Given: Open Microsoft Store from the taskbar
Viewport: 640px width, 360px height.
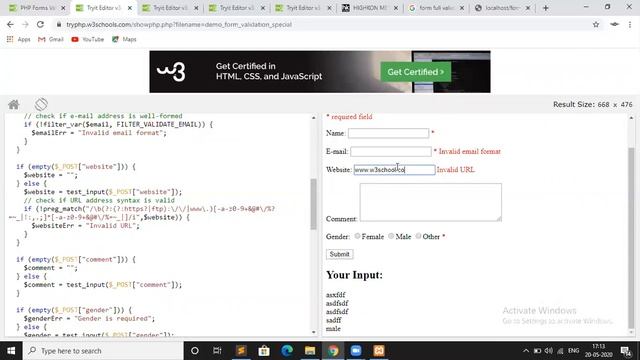Looking at the screenshot, I should [264, 351].
